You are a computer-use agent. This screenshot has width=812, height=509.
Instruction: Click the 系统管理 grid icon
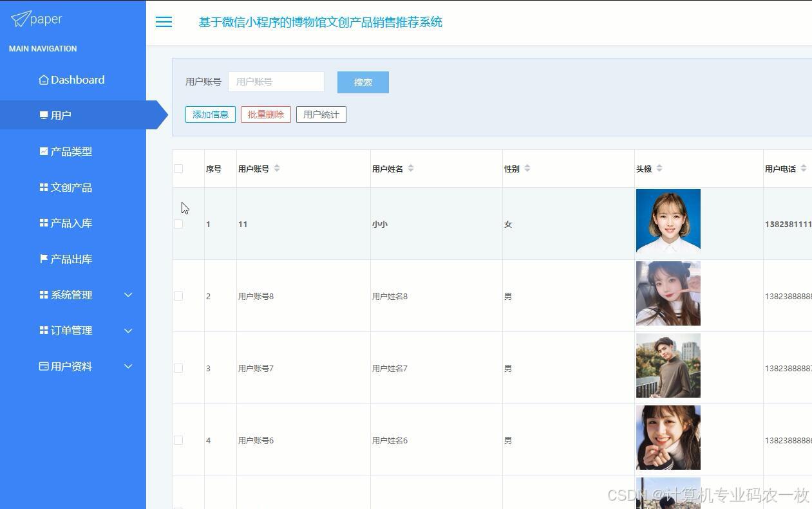(44, 295)
